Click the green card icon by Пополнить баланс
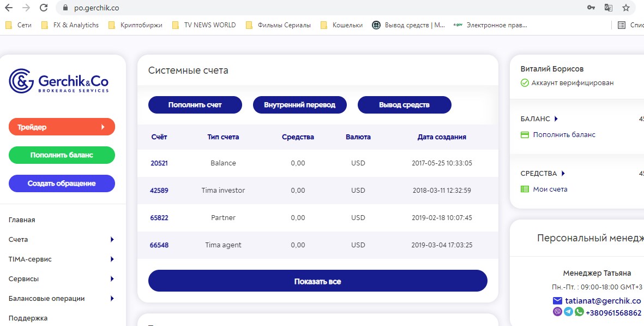The height and width of the screenshot is (326, 644). pos(525,135)
